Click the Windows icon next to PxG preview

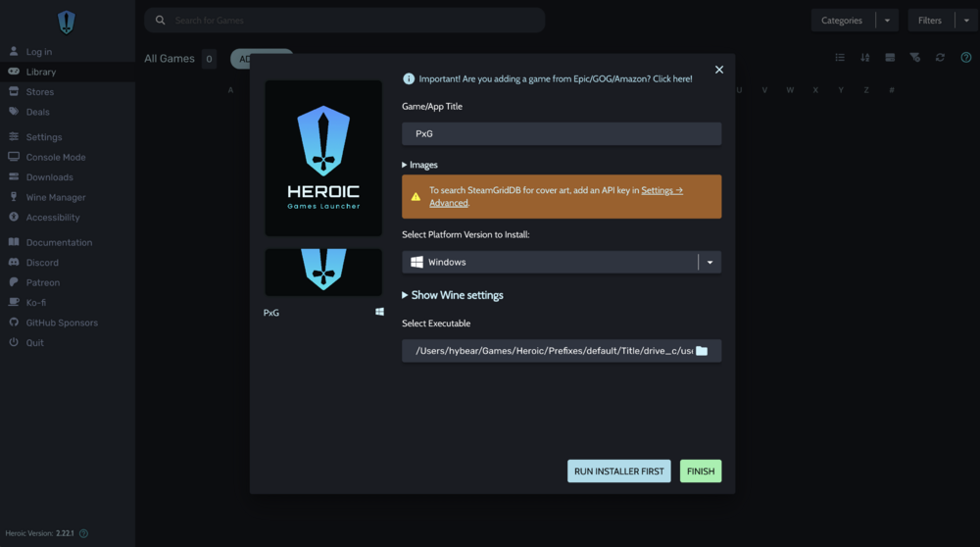(379, 312)
